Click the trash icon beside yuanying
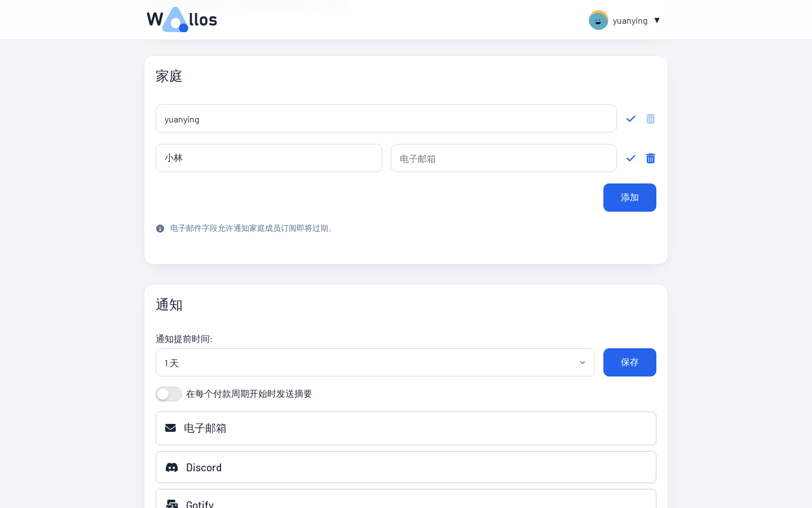812x508 pixels. 651,119
